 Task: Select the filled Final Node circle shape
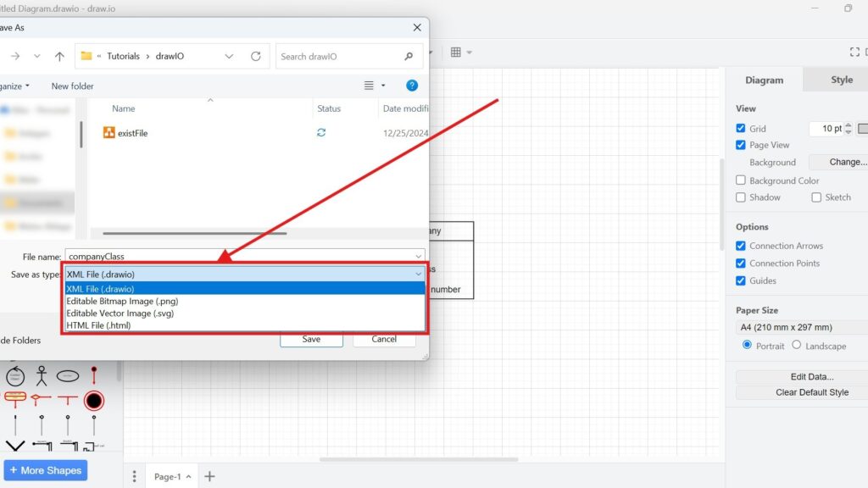click(94, 400)
